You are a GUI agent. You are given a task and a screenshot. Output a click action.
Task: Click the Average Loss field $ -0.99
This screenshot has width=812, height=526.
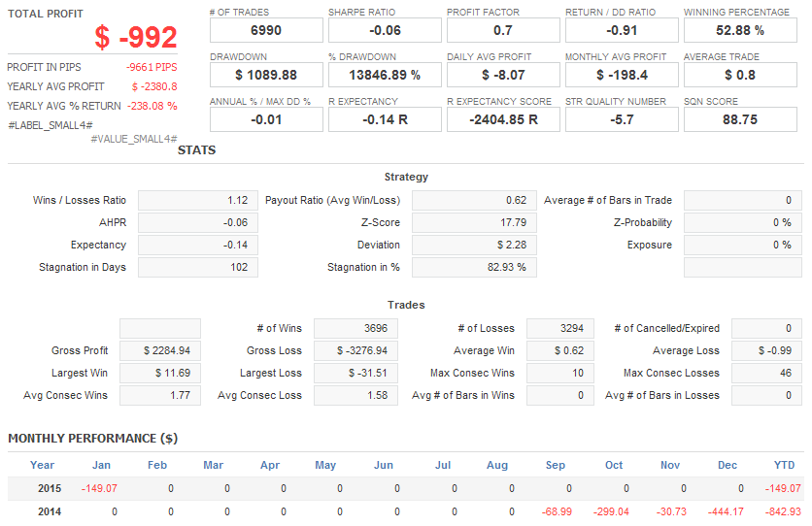coord(766,350)
